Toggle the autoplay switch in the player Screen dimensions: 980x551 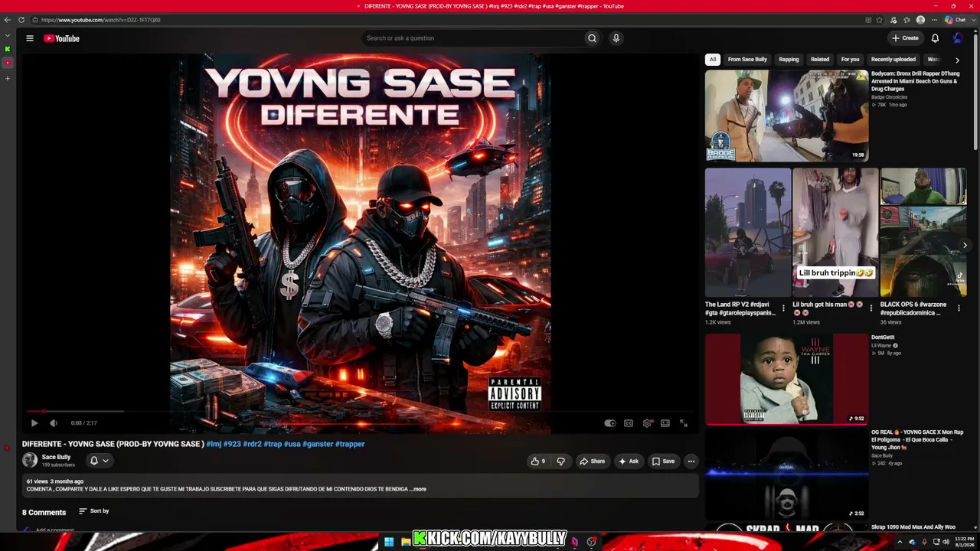[610, 423]
